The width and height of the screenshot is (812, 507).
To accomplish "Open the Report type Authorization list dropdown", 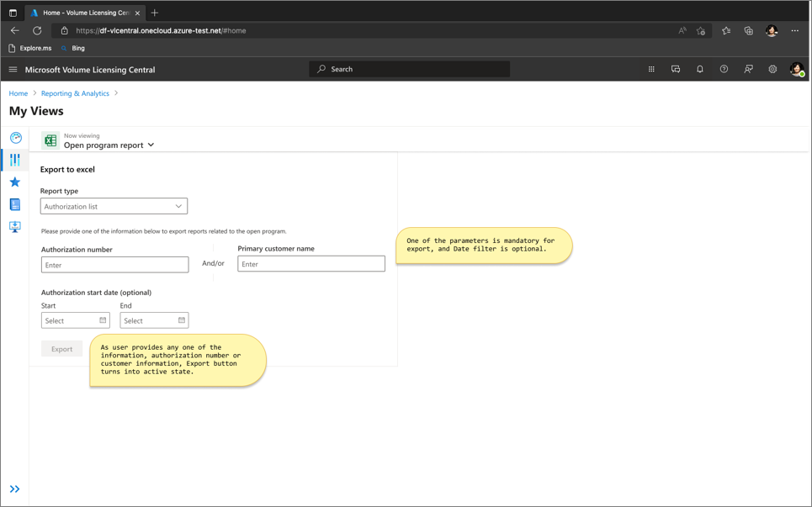I will tap(114, 207).
